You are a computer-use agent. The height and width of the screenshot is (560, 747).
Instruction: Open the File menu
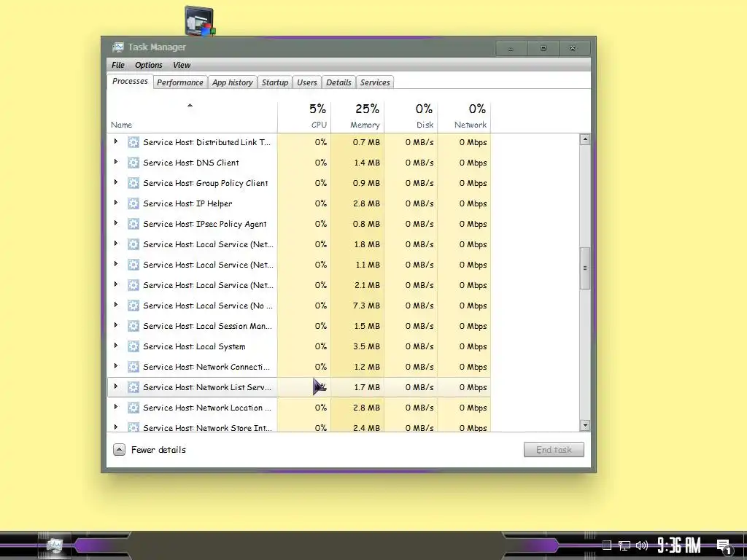117,65
